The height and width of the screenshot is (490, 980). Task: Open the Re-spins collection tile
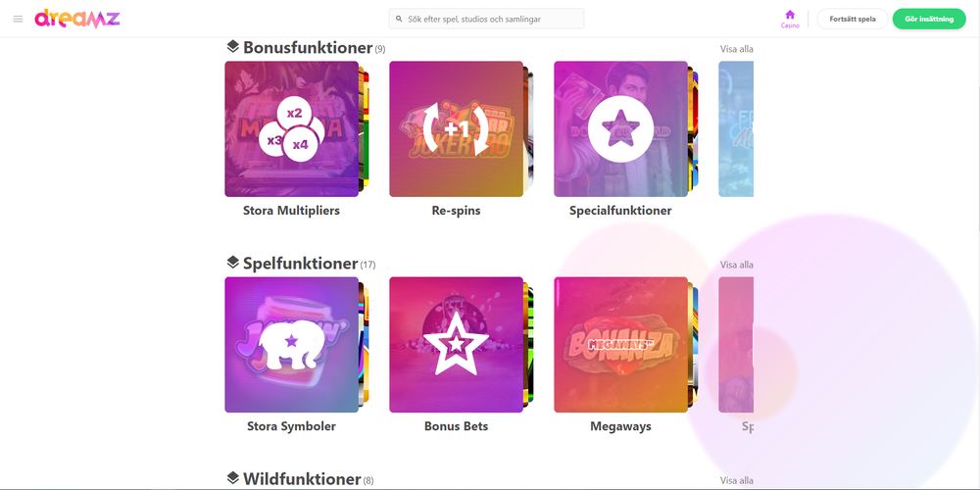(x=457, y=128)
